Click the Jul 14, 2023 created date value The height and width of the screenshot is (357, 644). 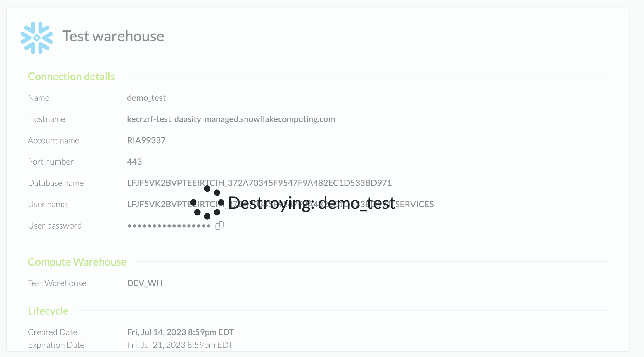coord(180,332)
